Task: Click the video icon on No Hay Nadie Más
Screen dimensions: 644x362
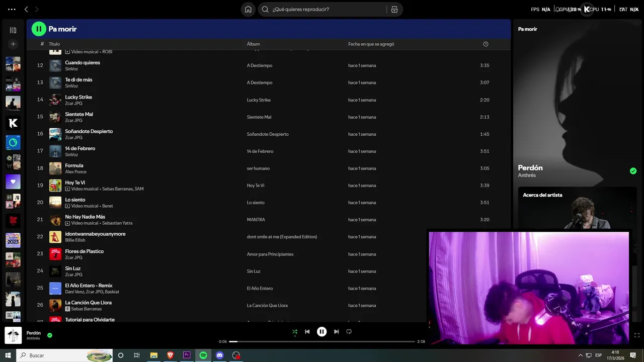Action: coord(67,223)
